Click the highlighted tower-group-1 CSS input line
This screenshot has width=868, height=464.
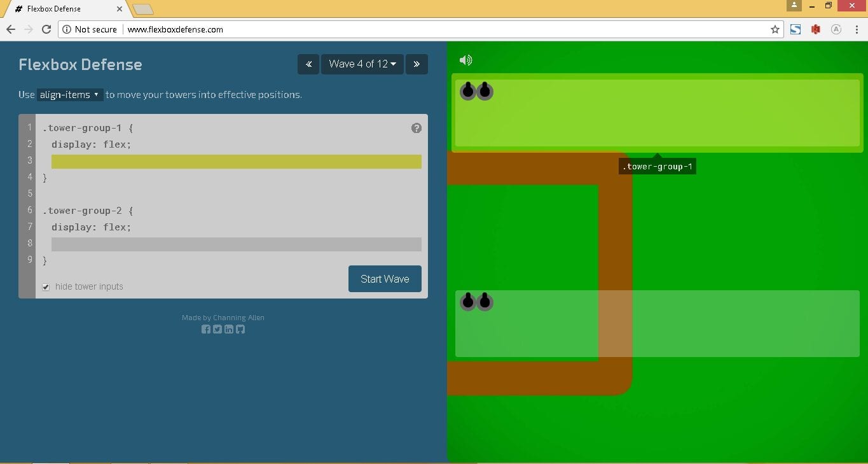tap(236, 162)
